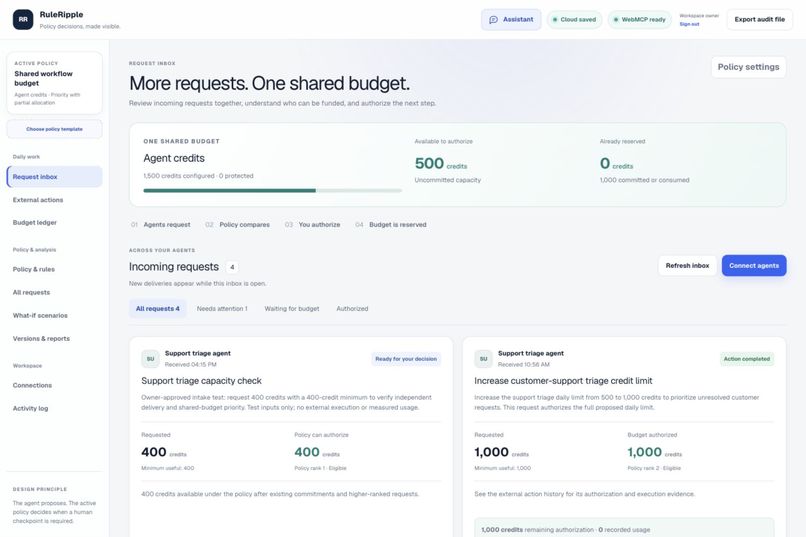Viewport: 806px width, 537px height.
Task: Go to External actions
Action: point(54,200)
